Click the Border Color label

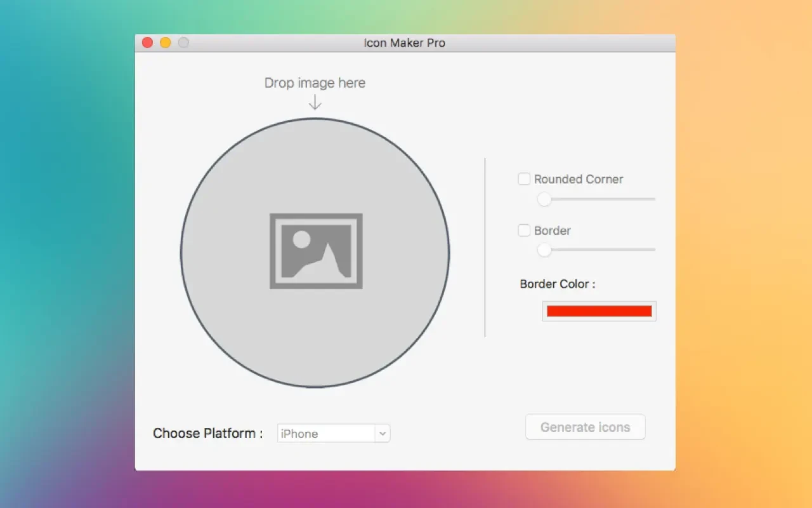point(557,284)
